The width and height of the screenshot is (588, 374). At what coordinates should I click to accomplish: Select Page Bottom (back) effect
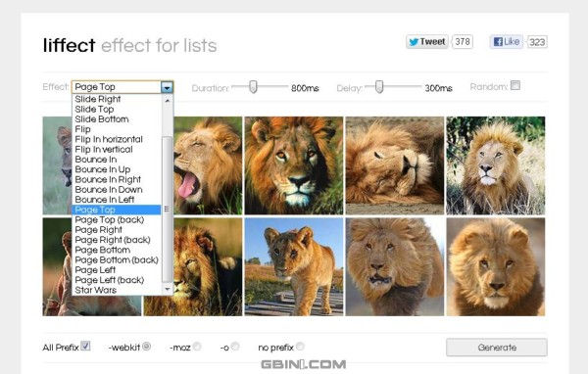pyautogui.click(x=117, y=260)
